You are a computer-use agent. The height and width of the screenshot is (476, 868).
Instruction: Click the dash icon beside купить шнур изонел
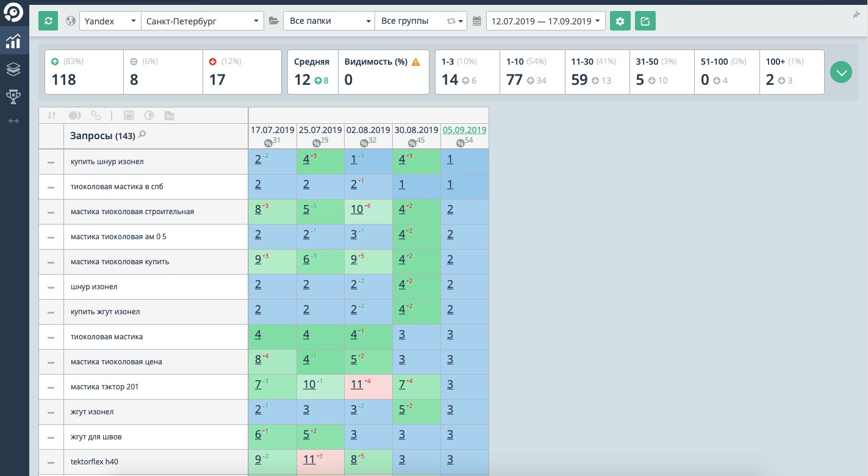coord(51,162)
